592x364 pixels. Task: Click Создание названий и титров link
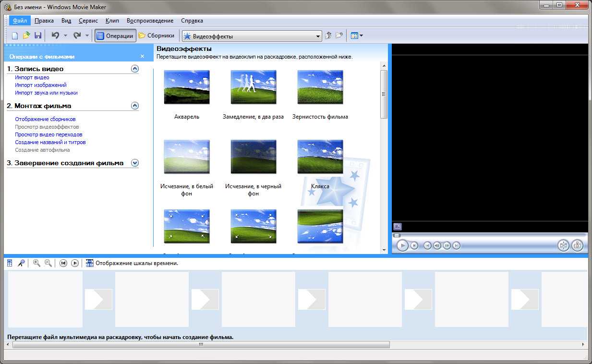(50, 142)
